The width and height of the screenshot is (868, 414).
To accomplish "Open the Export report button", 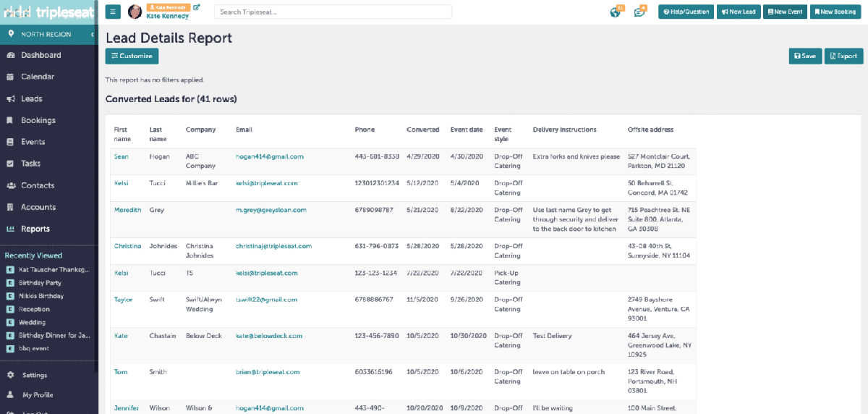I will click(843, 56).
